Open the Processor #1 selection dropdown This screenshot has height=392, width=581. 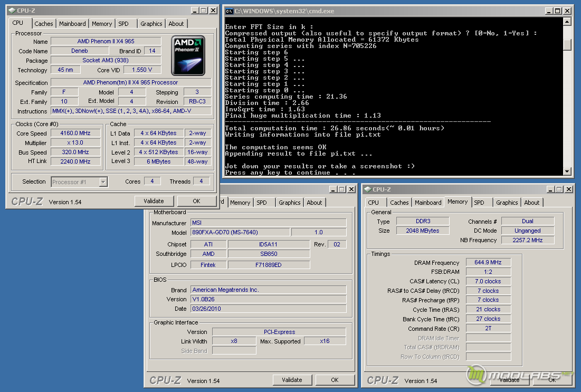(x=103, y=182)
